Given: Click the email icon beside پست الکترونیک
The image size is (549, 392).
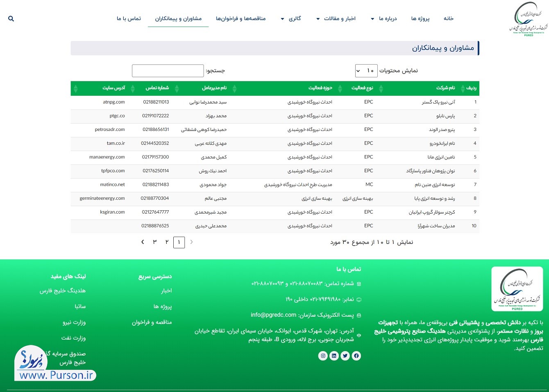Looking at the screenshot, I should (x=359, y=315).
